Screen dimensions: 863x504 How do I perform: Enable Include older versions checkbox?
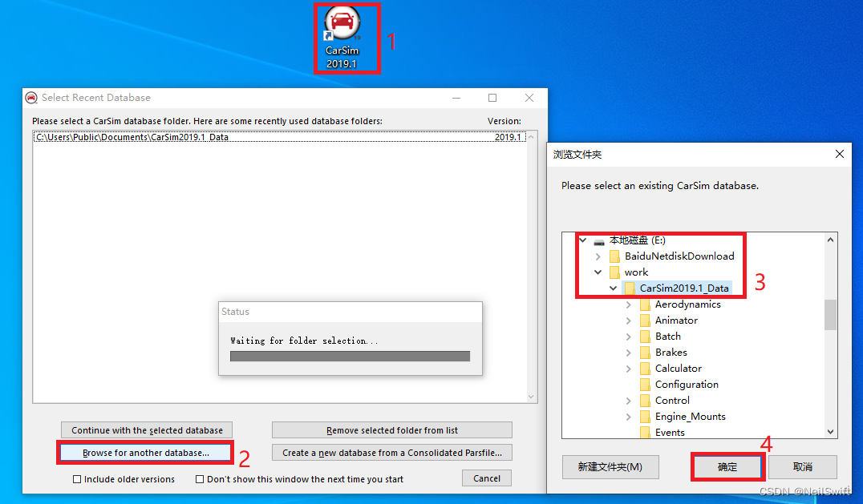pyautogui.click(x=77, y=479)
